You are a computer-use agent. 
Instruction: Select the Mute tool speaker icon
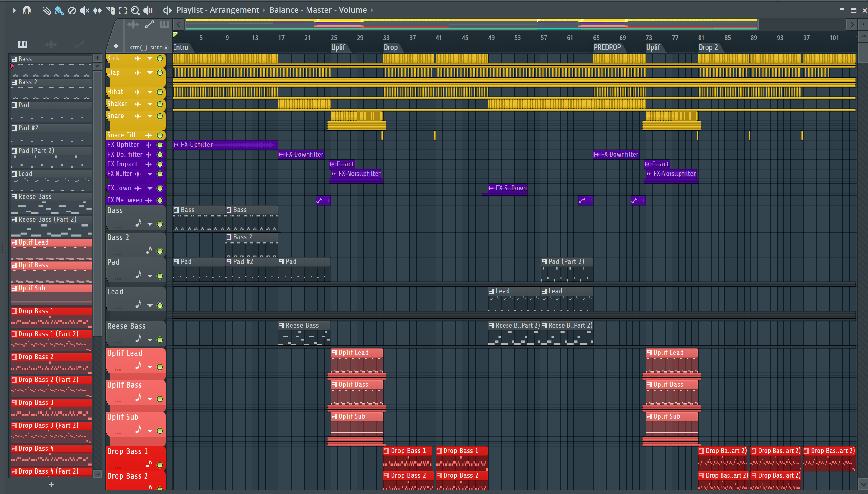pos(84,11)
